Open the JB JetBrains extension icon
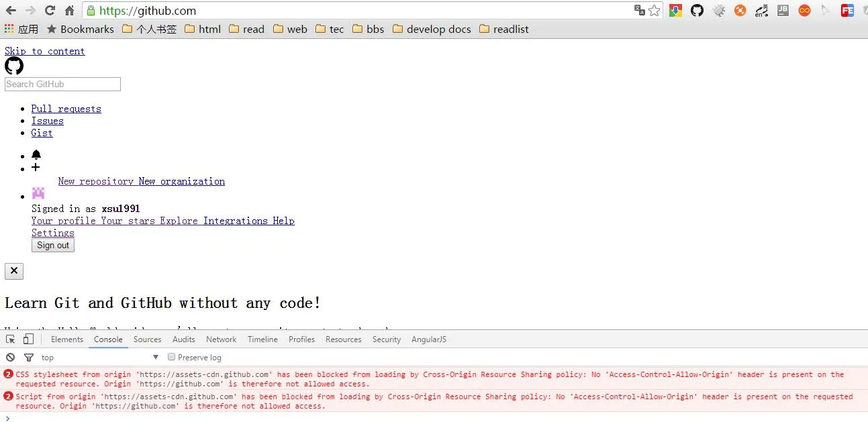Image resolution: width=868 pixels, height=422 pixels. tap(783, 11)
